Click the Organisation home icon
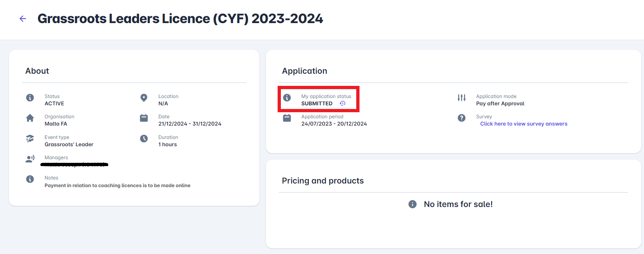644x254 pixels. [30, 118]
